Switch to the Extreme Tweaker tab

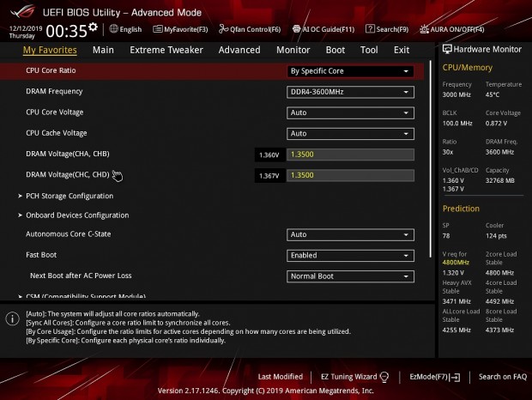166,50
